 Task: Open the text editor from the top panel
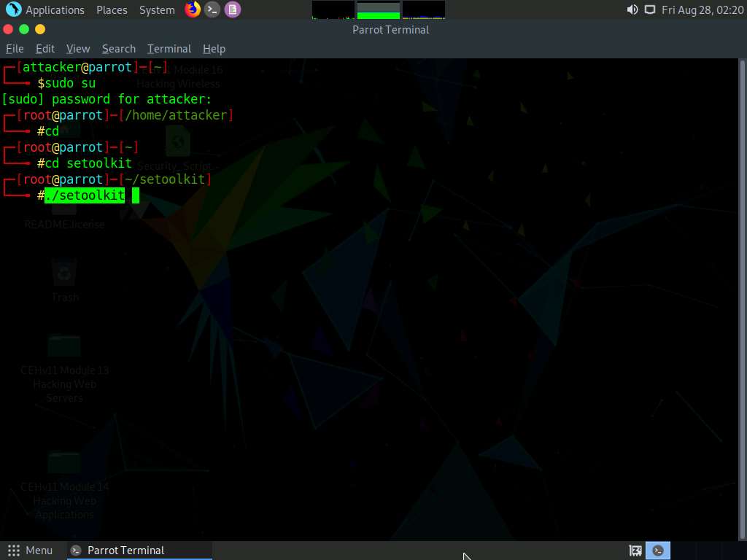pos(232,9)
